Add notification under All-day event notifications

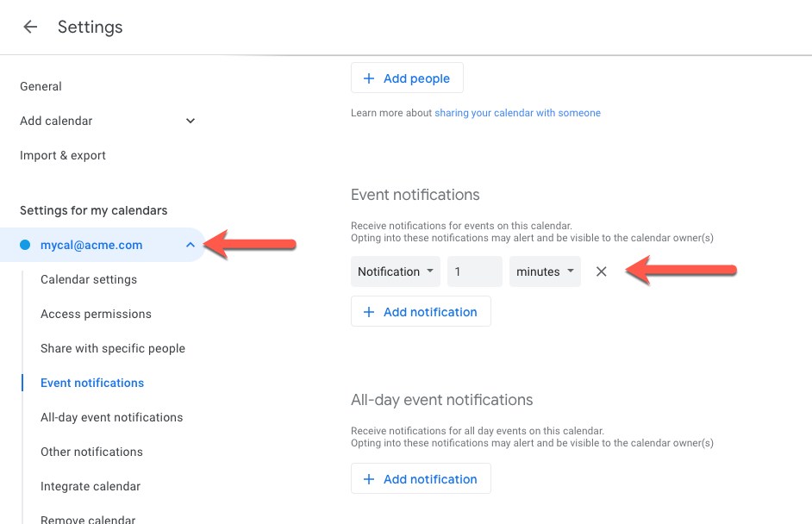click(x=421, y=479)
